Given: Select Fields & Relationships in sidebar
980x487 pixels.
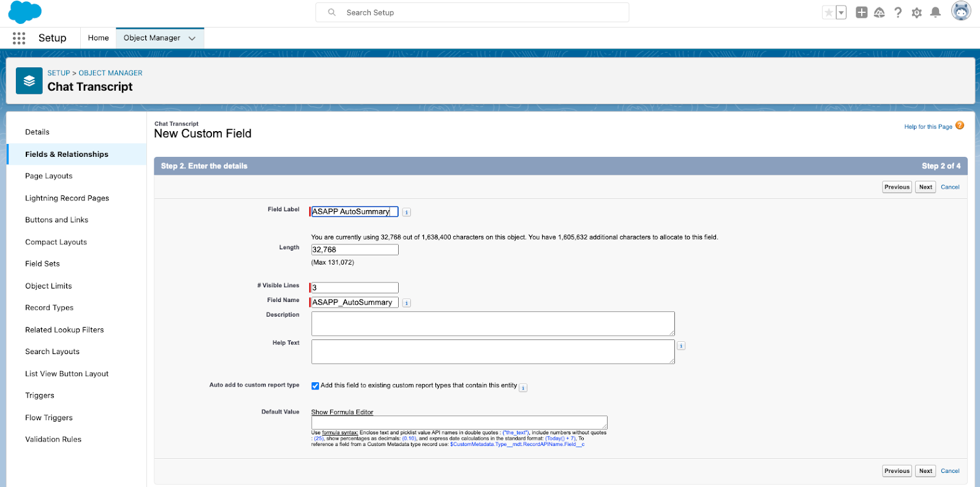Looking at the screenshot, I should coord(67,154).
